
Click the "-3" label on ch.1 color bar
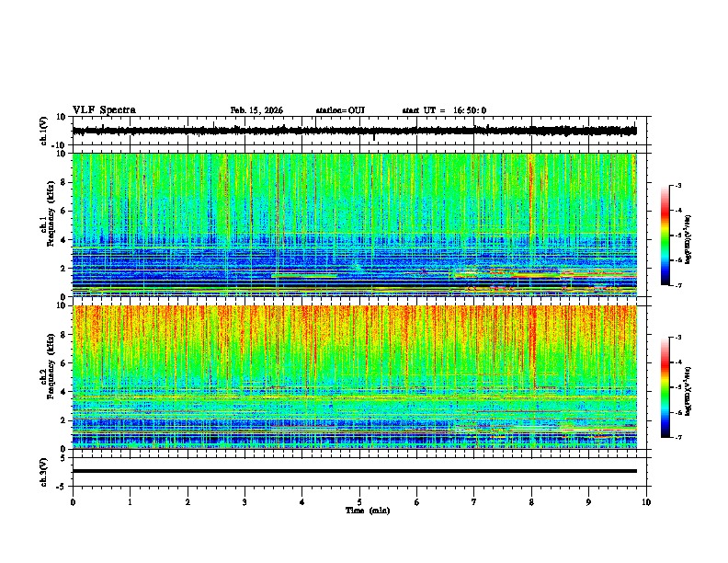pos(677,186)
